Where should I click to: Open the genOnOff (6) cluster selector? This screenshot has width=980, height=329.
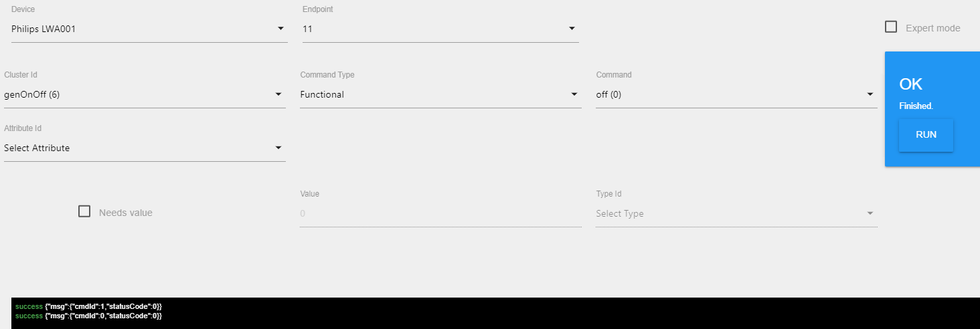pyautogui.click(x=145, y=95)
